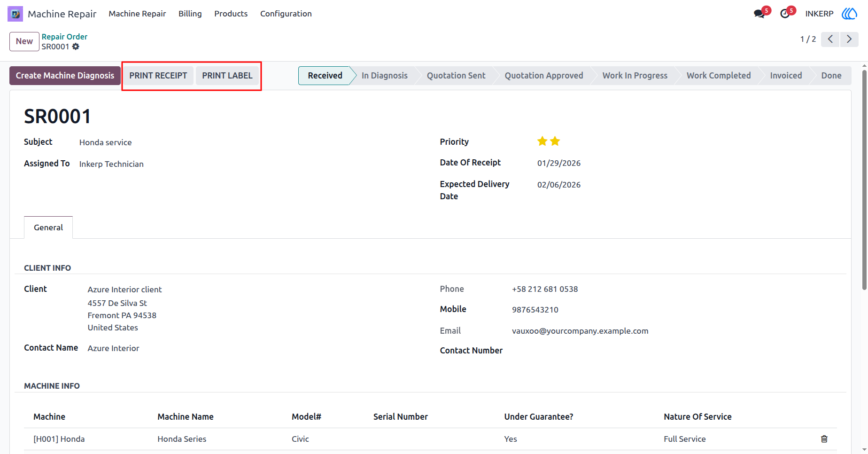The width and height of the screenshot is (868, 454).
Task: Set priority to the second star
Action: 555,141
